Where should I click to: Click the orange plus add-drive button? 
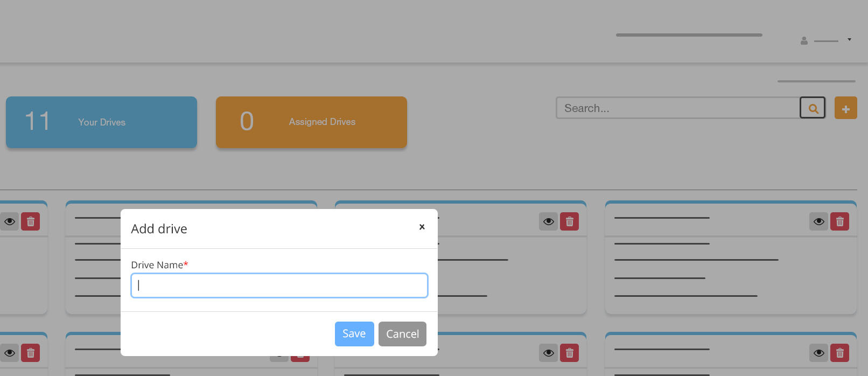tap(846, 108)
